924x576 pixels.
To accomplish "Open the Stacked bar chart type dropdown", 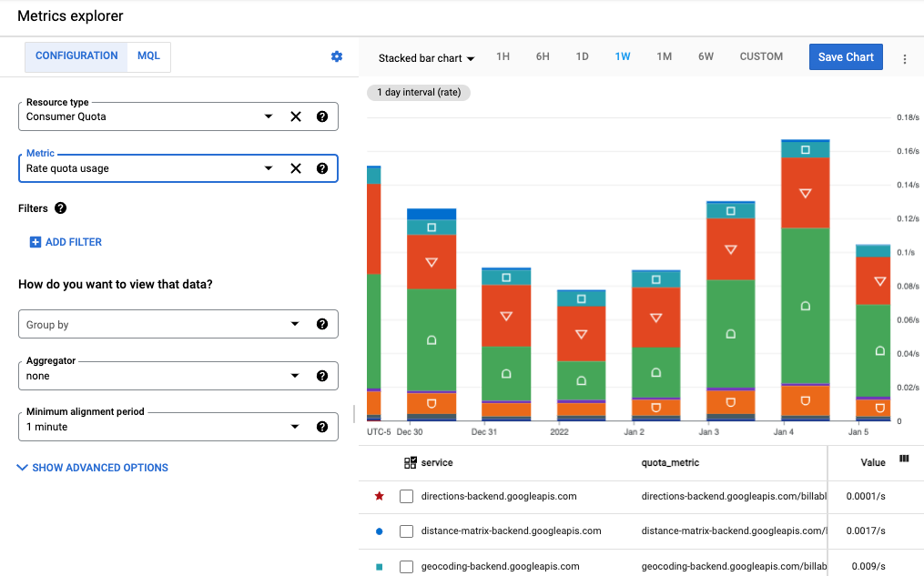I will click(425, 56).
